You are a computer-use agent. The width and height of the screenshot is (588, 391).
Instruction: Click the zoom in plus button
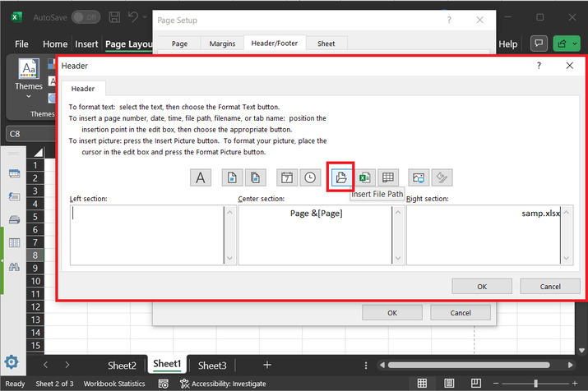pyautogui.click(x=575, y=383)
